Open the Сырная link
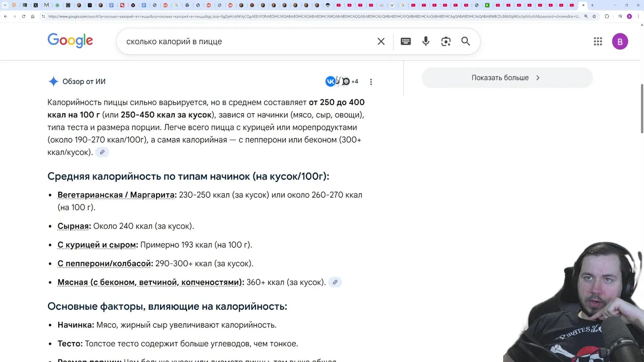Screen dimensions: 644x362 click(73, 226)
